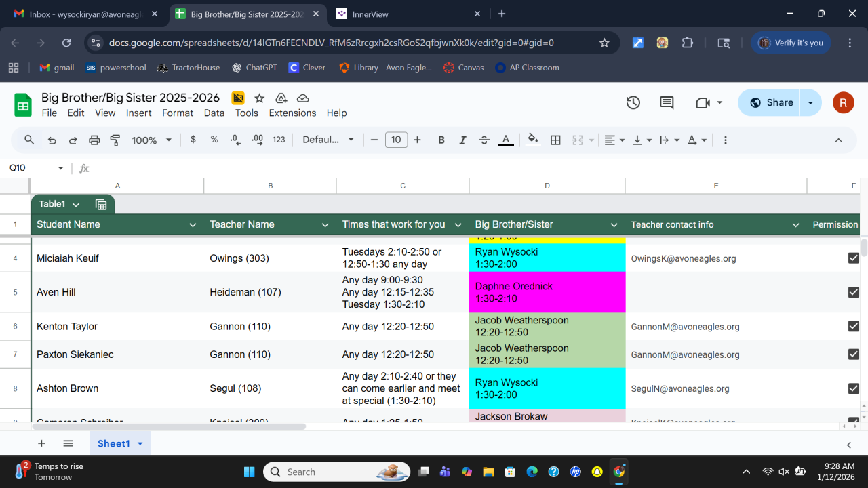Switch to the Sheet1 tab
The image size is (868, 488).
(x=113, y=443)
